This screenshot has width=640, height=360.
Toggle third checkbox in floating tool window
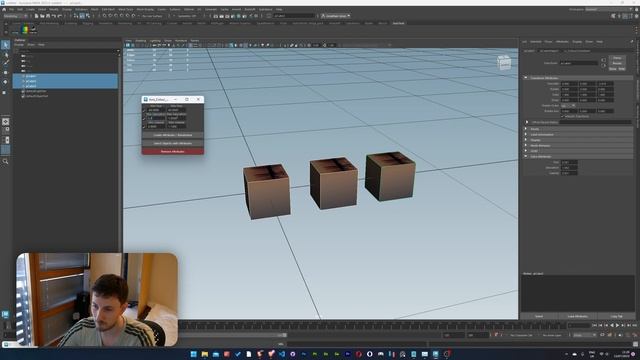(x=144, y=126)
